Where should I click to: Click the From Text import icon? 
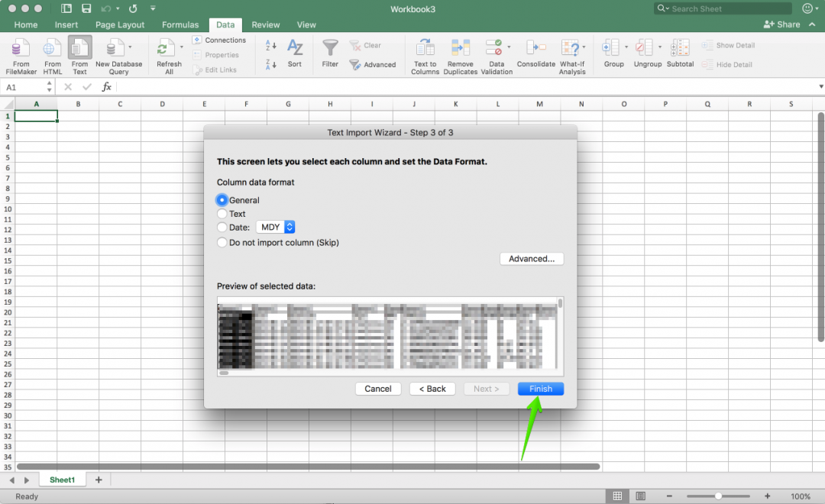click(79, 49)
